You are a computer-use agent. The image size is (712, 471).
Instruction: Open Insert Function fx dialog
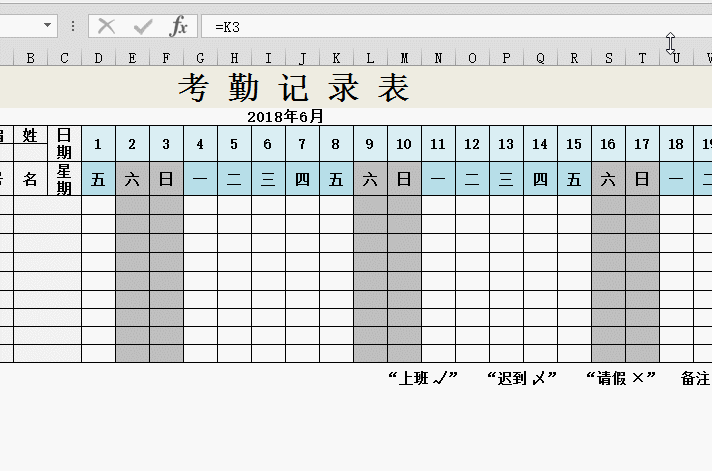click(x=178, y=26)
